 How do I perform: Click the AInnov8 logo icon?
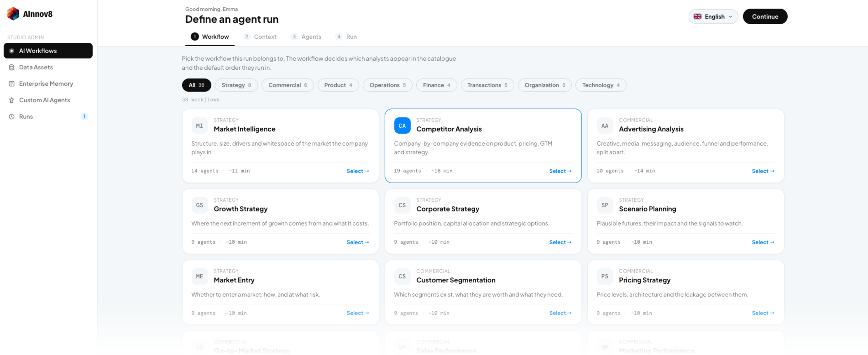point(13,14)
